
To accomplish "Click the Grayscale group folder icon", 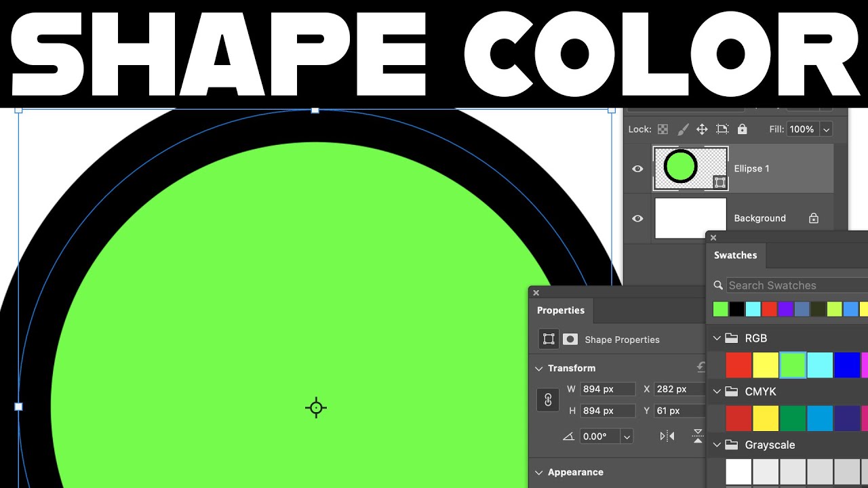I will 731,445.
